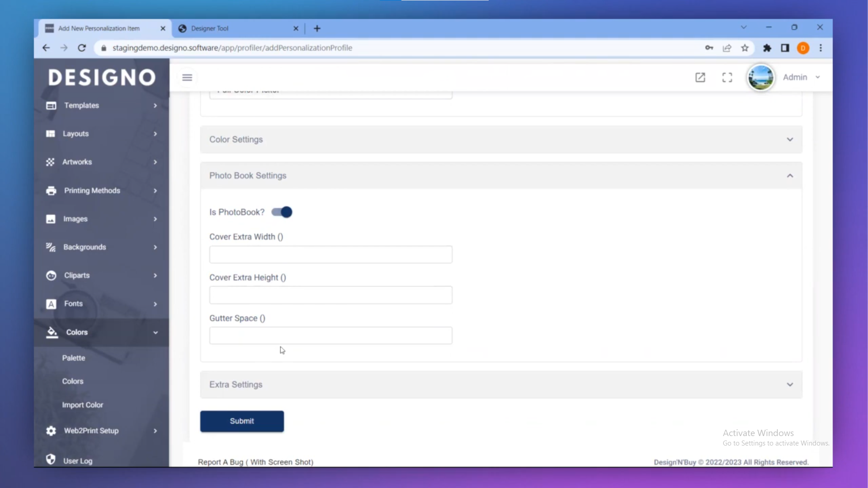Click the Cover Extra Width field
868x488 pixels.
(x=330, y=254)
